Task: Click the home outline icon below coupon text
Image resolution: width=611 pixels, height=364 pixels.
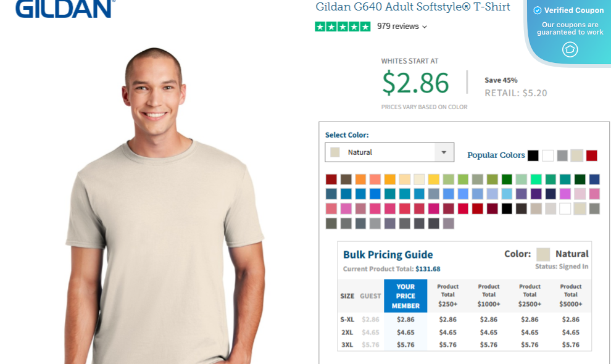Action: click(x=569, y=49)
